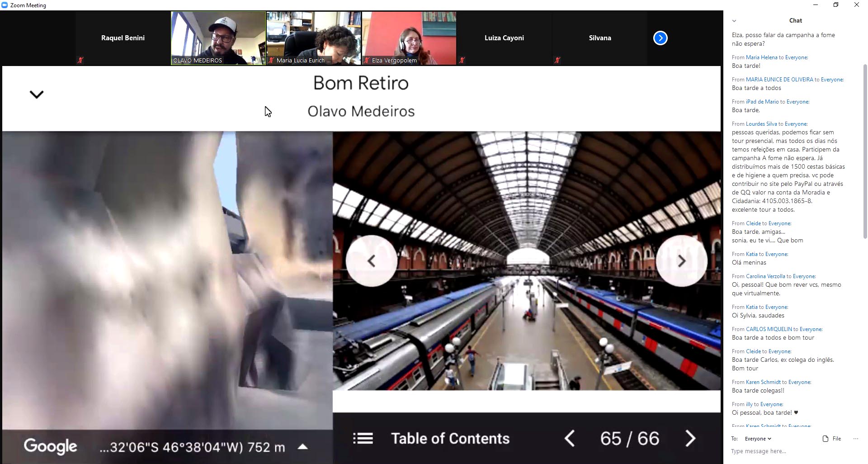Expand Google Earth coordinates bar arrow
868x464 pixels.
point(303,447)
